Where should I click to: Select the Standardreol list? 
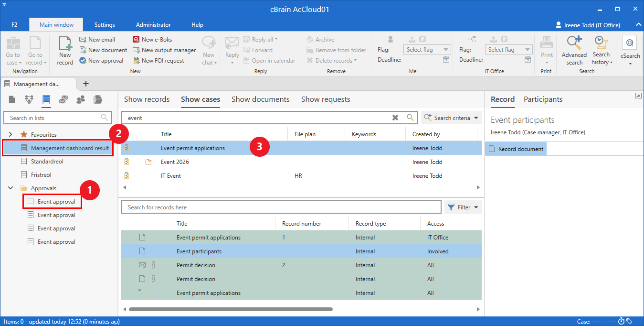(x=47, y=162)
